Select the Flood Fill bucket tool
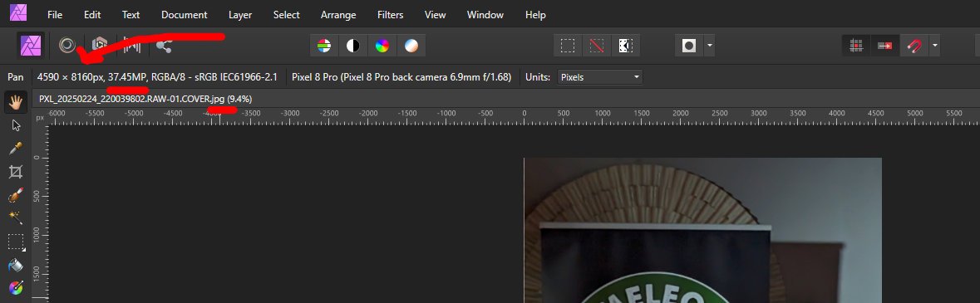 coord(16,265)
